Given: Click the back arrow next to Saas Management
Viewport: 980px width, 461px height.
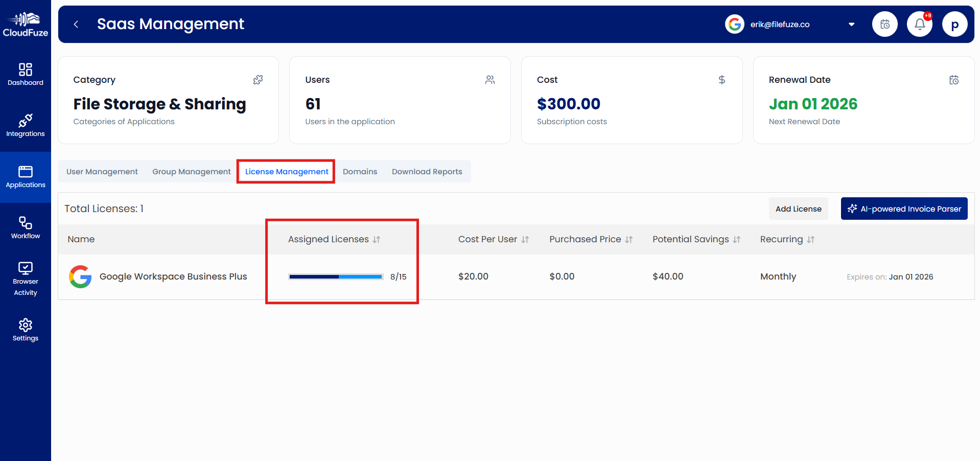Looking at the screenshot, I should [x=76, y=24].
